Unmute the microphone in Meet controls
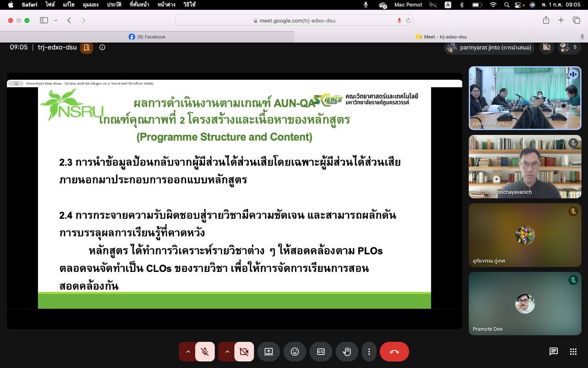Screen dimensions: 588x368 [205, 352]
